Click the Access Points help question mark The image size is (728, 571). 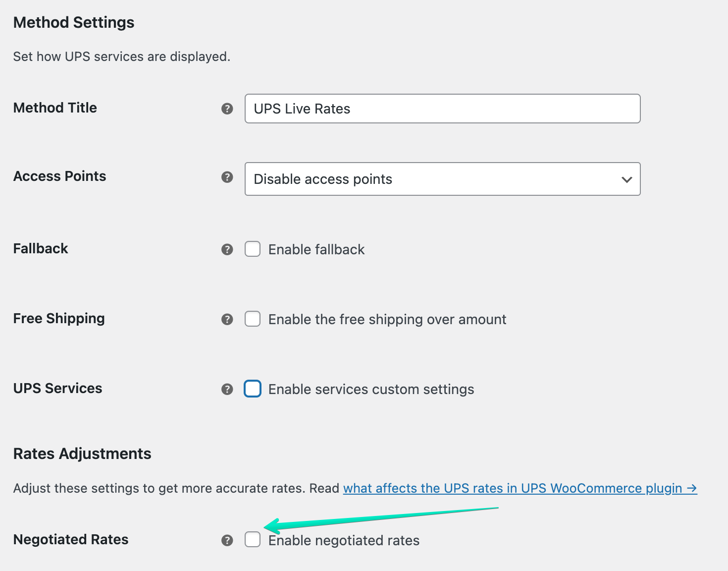click(227, 177)
